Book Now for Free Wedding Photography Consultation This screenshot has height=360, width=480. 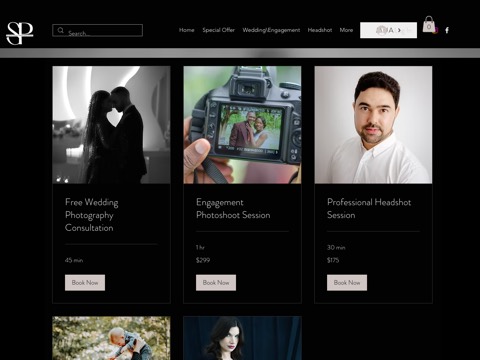tap(85, 283)
